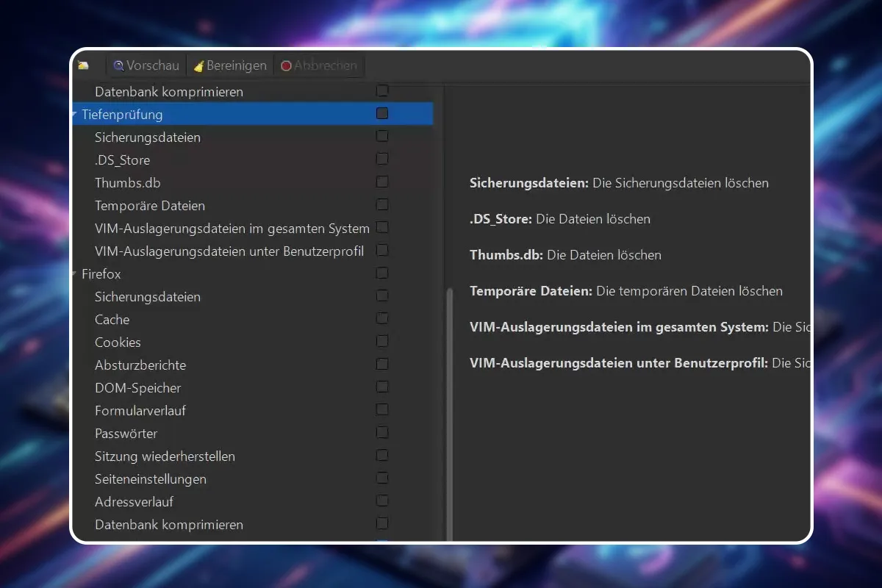Image resolution: width=882 pixels, height=588 pixels.
Task: Expand the Tiefenprüfung disclosure arrow
Action: tap(73, 114)
